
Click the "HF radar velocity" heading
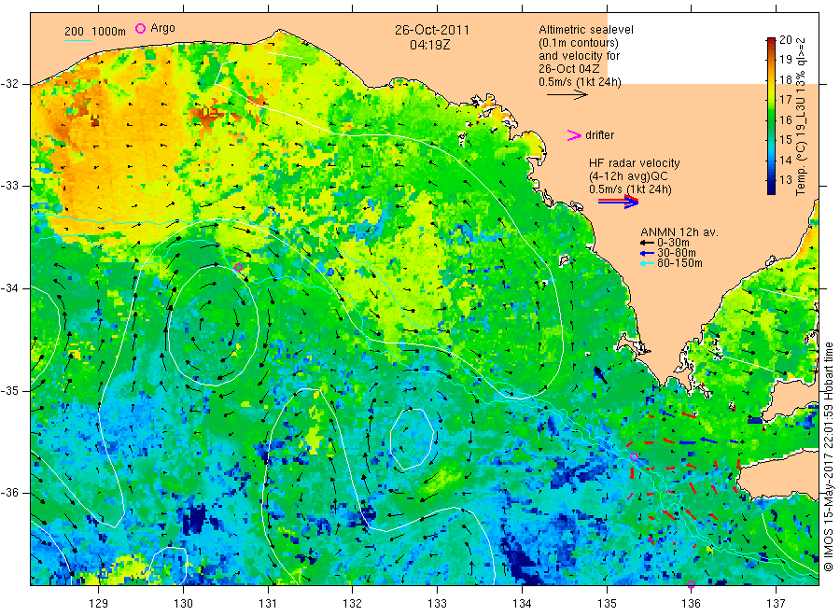click(635, 162)
